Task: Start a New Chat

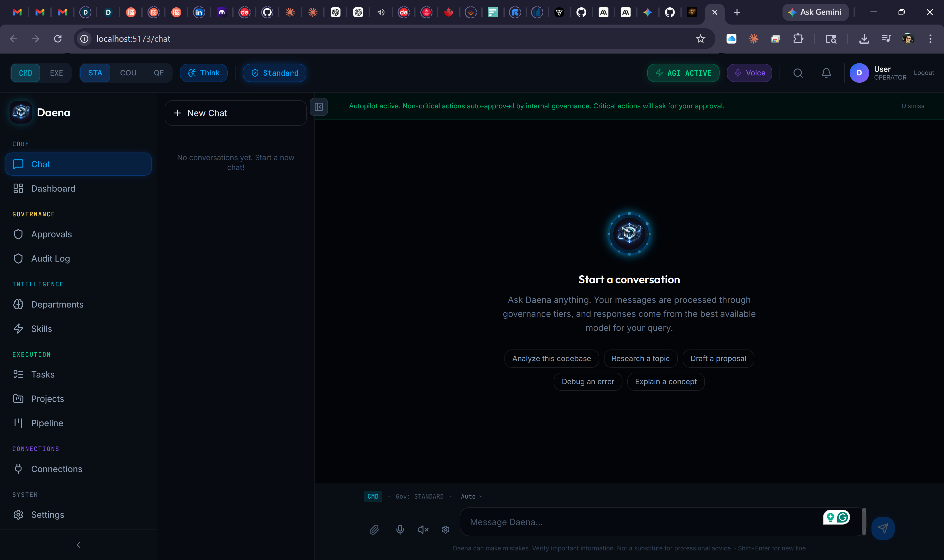Action: pyautogui.click(x=235, y=113)
